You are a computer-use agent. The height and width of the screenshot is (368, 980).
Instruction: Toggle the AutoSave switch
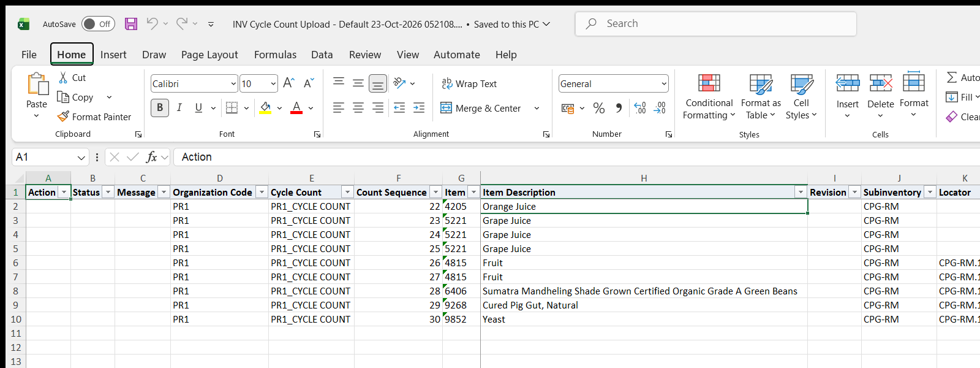coord(98,24)
